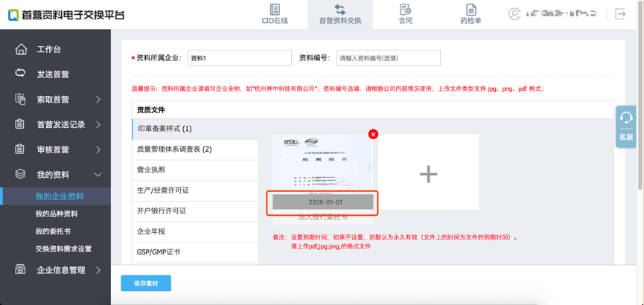
Task: Select GSP/GMP证书 category
Action: (194, 252)
